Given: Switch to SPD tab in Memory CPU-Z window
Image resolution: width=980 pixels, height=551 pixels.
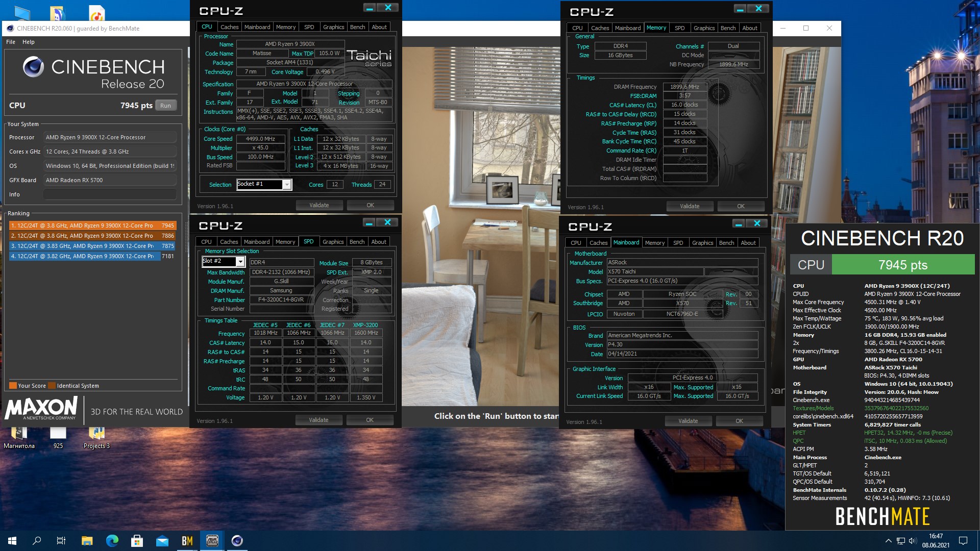Looking at the screenshot, I should pyautogui.click(x=679, y=28).
